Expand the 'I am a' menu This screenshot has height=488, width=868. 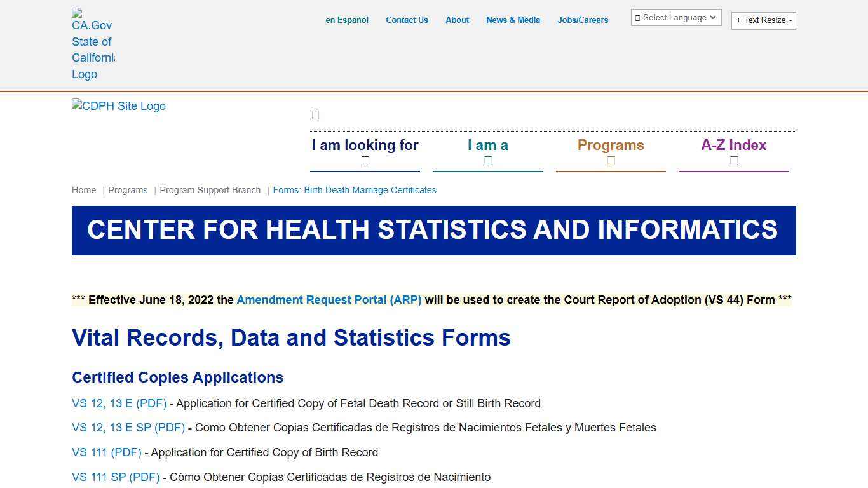[487, 152]
